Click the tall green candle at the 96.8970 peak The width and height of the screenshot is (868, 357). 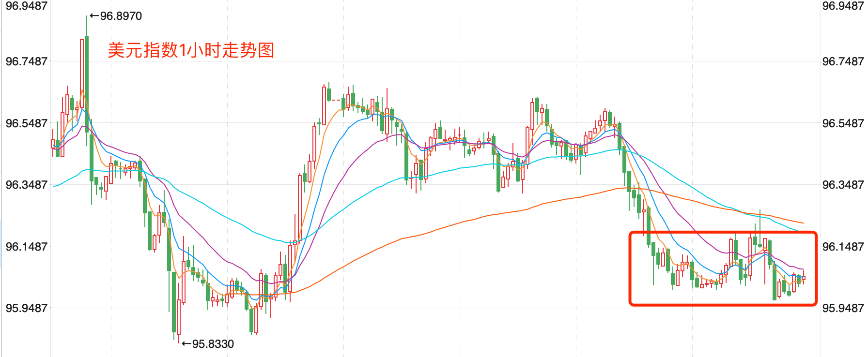[x=87, y=82]
